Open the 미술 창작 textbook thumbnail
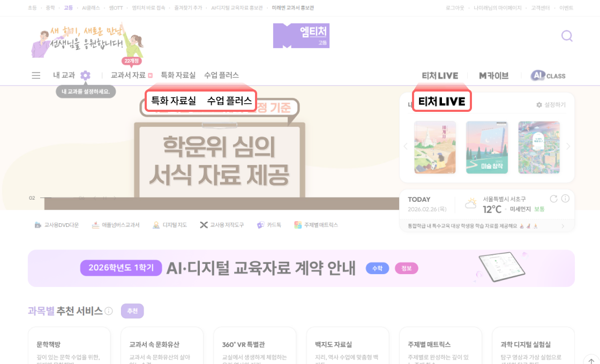This screenshot has width=600, height=364. click(x=487, y=147)
